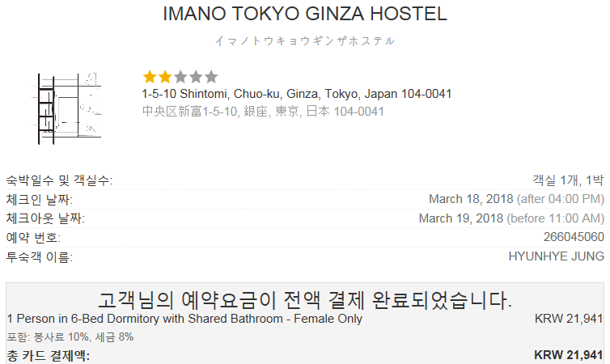Click the fourth gray rating star

196,77
